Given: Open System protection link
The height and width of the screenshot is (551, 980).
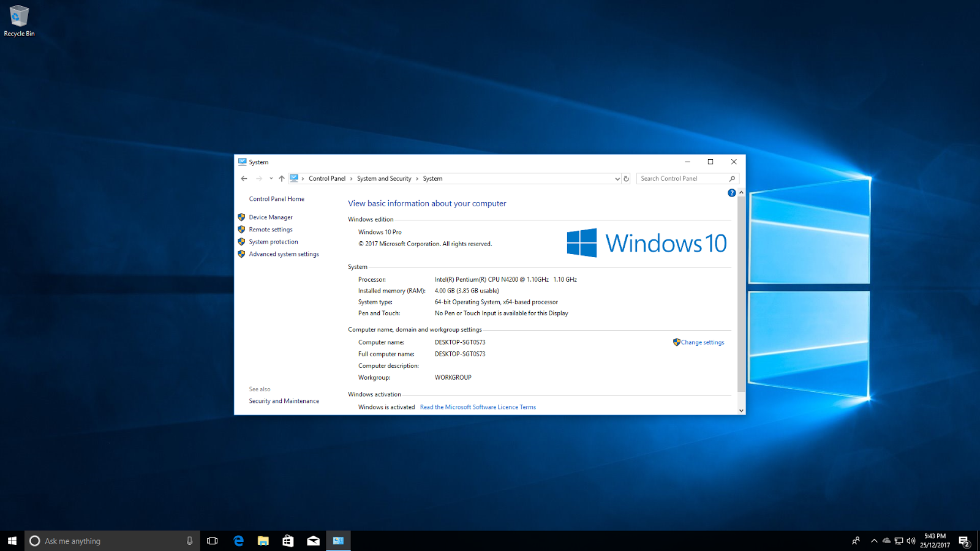Looking at the screenshot, I should tap(273, 242).
